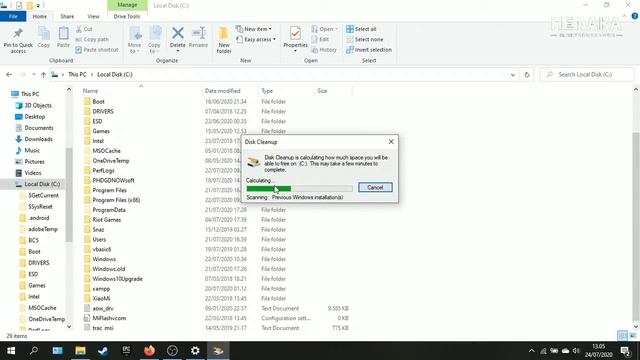
Task: Select This PC in navigation pane
Action: (x=30, y=94)
